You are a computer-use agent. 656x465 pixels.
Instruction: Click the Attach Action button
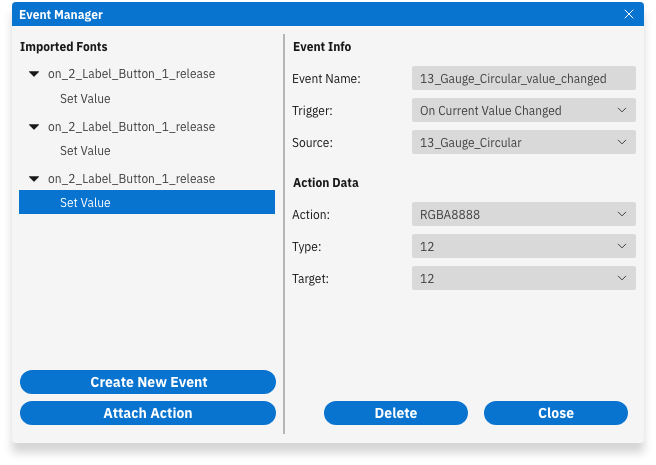click(148, 413)
